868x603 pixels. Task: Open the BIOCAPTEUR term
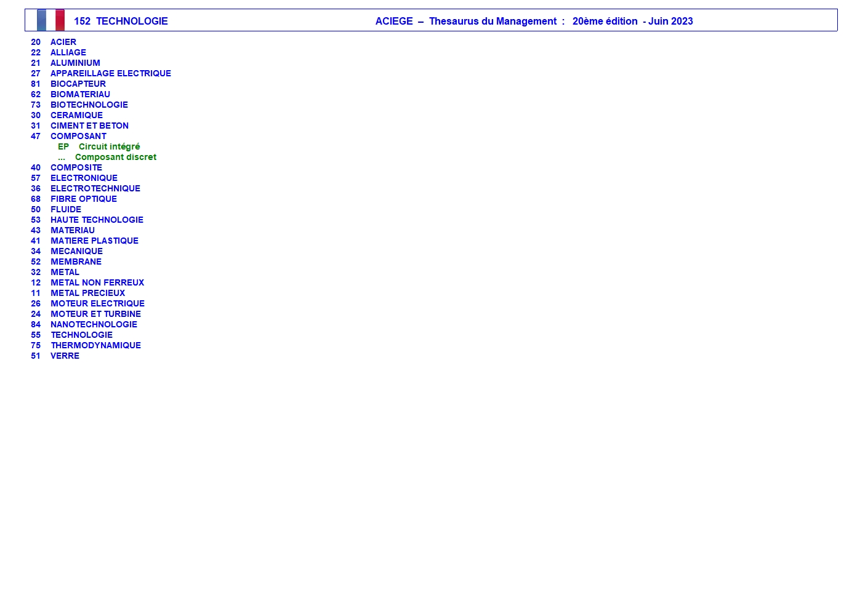click(78, 84)
